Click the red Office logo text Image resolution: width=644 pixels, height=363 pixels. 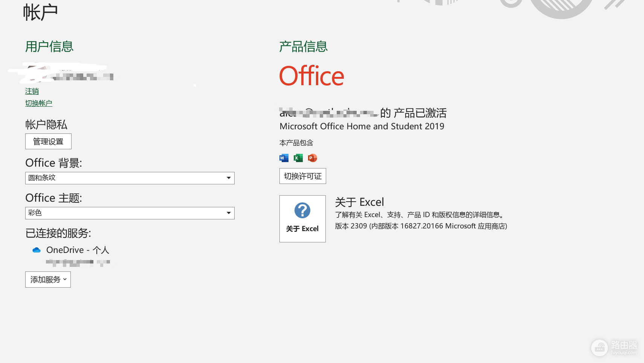pos(312,76)
